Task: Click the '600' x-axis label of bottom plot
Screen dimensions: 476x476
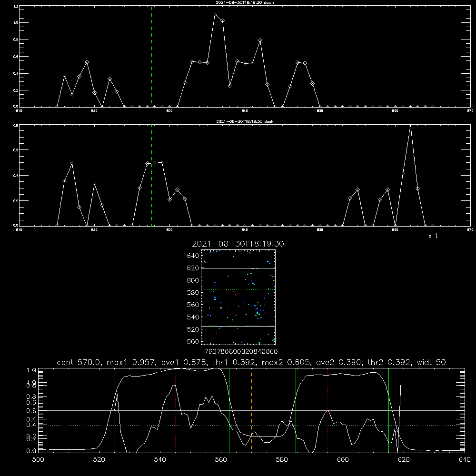Action: click(343, 460)
